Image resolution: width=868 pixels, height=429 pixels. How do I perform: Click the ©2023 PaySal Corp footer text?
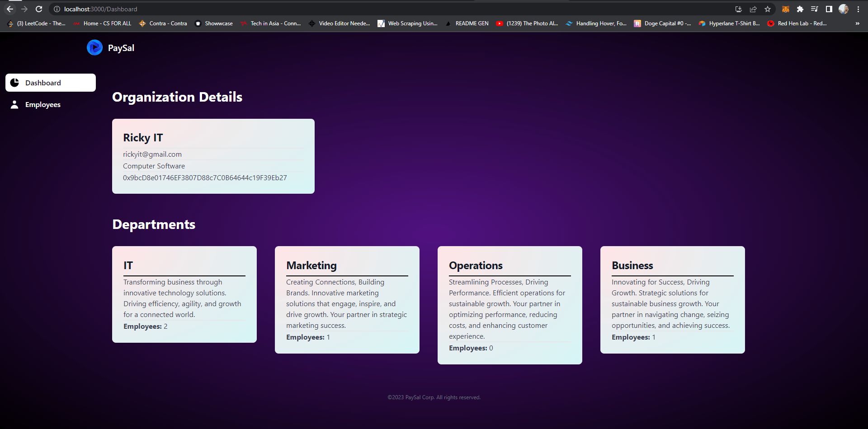click(x=434, y=397)
